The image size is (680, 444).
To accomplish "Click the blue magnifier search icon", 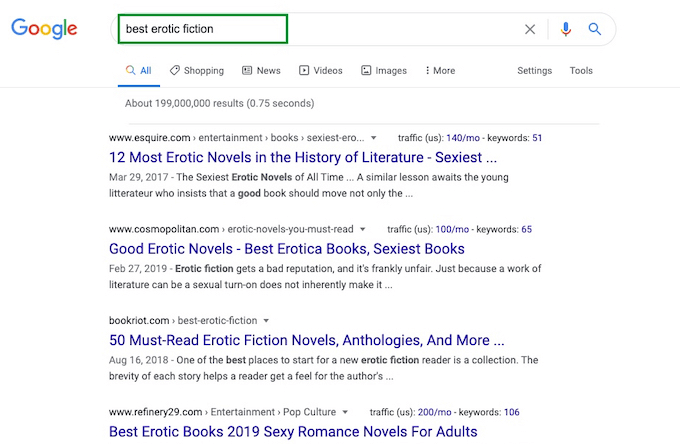I will (595, 29).
